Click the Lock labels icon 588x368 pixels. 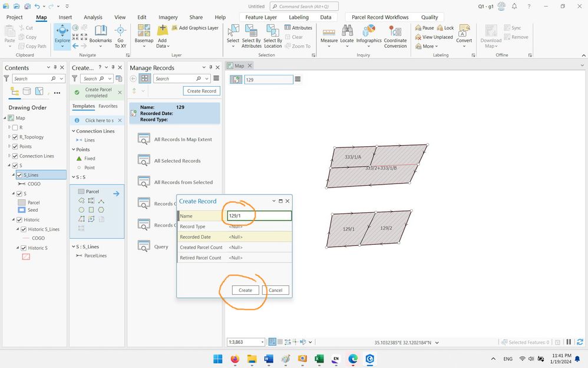click(x=440, y=28)
